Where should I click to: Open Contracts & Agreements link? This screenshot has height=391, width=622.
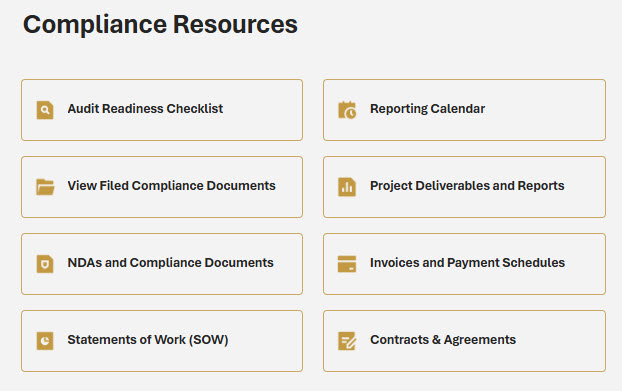click(443, 340)
